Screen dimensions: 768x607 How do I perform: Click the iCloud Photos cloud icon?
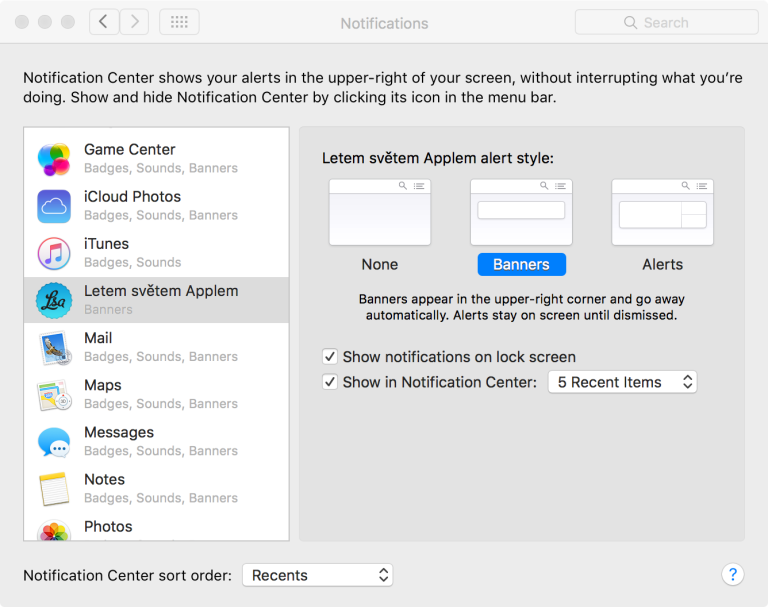[54, 206]
